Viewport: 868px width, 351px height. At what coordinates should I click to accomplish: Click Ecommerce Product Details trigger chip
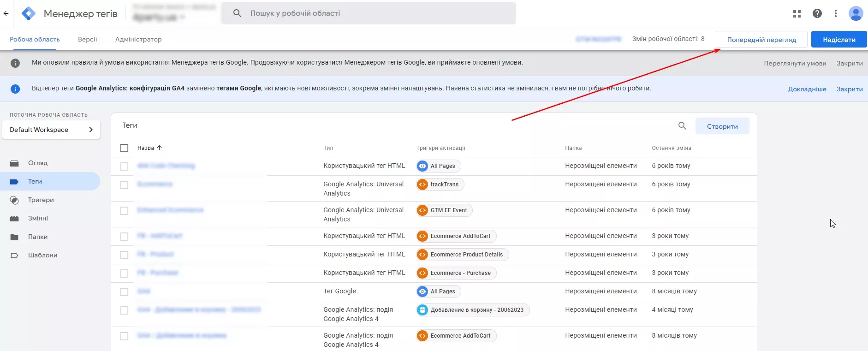pyautogui.click(x=462, y=255)
